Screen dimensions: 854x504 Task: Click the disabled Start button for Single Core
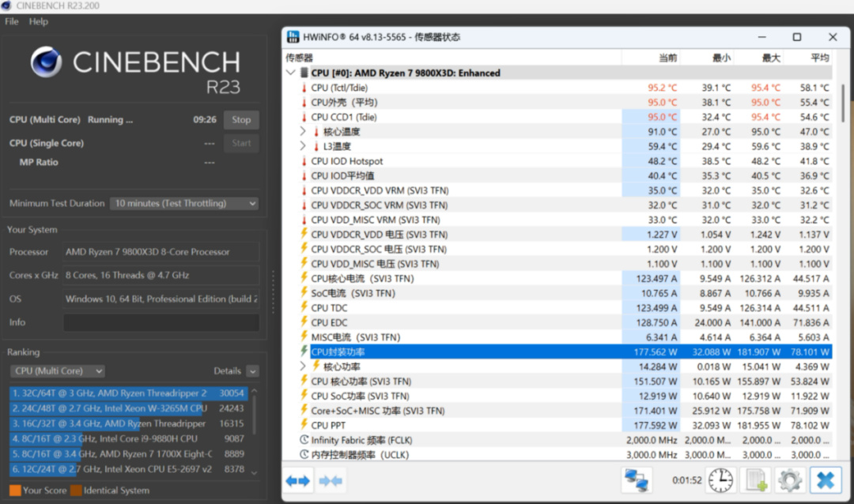pos(241,143)
